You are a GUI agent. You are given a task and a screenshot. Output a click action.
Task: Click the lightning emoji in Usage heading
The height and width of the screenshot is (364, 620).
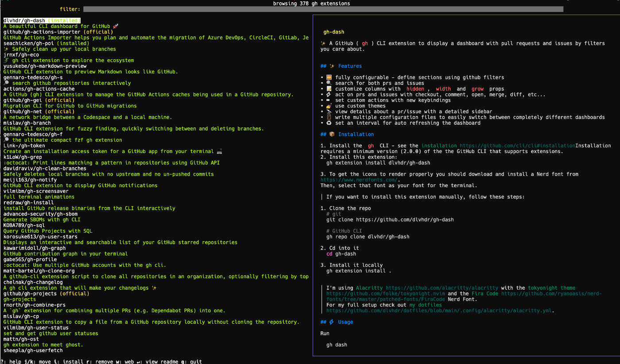pyautogui.click(x=332, y=322)
